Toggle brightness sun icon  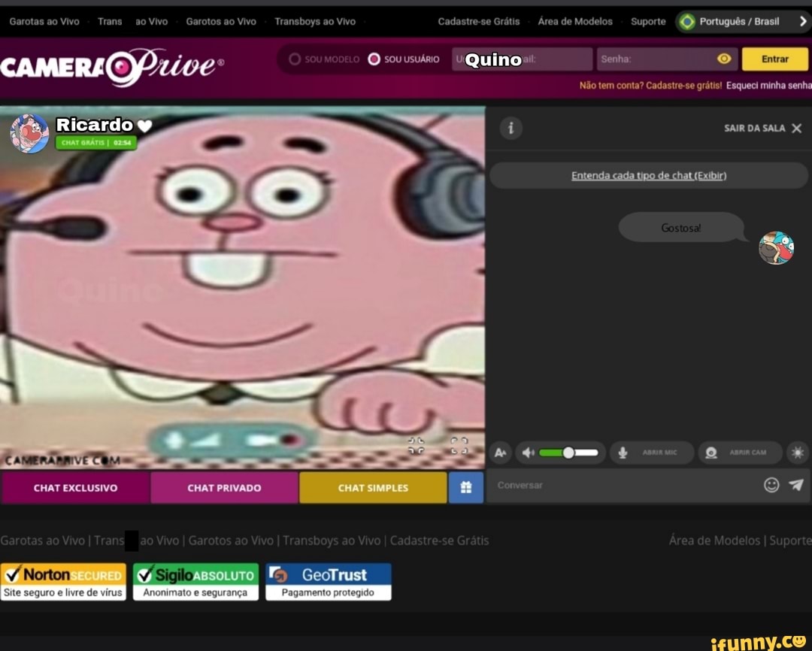pyautogui.click(x=798, y=453)
